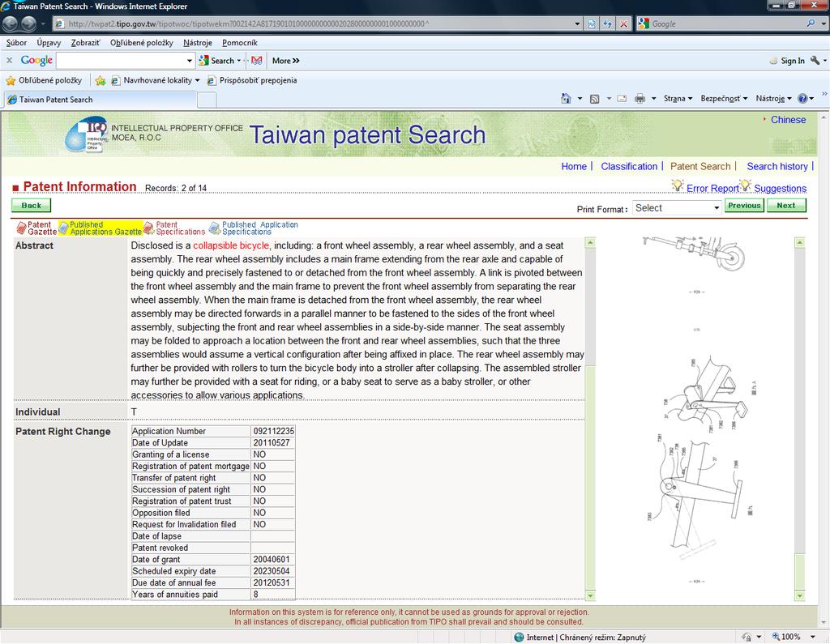830x644 pixels.
Task: Click the Google logo in the toolbar
Action: [x=36, y=60]
